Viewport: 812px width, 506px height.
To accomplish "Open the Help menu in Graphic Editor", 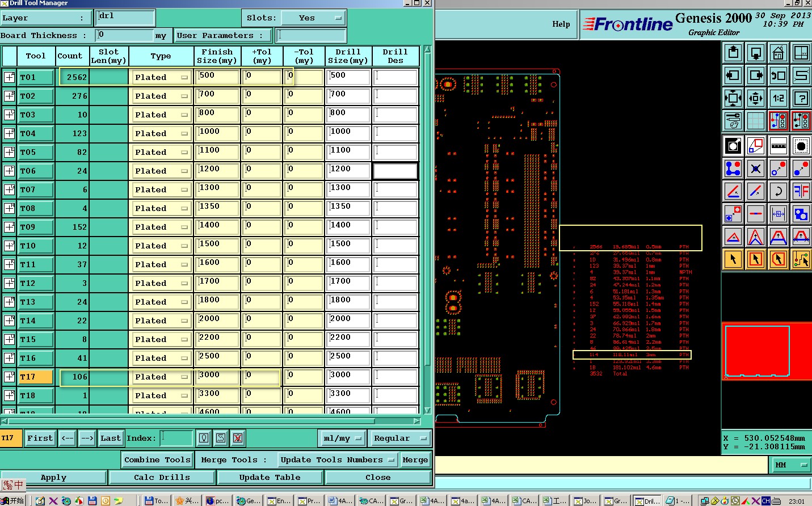I will [x=561, y=24].
